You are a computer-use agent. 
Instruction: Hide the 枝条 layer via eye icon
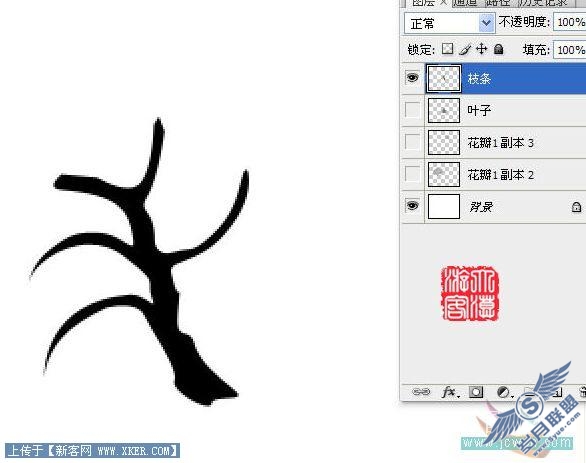coord(412,78)
